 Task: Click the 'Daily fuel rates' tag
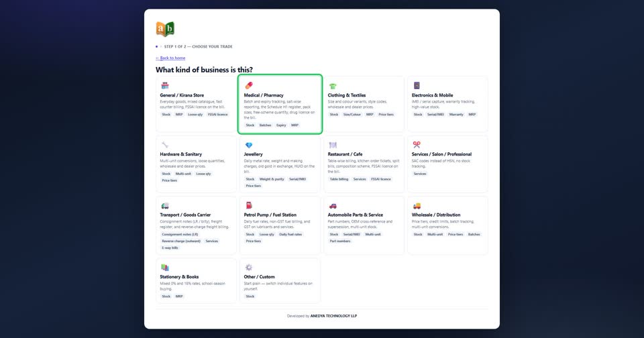(290, 235)
